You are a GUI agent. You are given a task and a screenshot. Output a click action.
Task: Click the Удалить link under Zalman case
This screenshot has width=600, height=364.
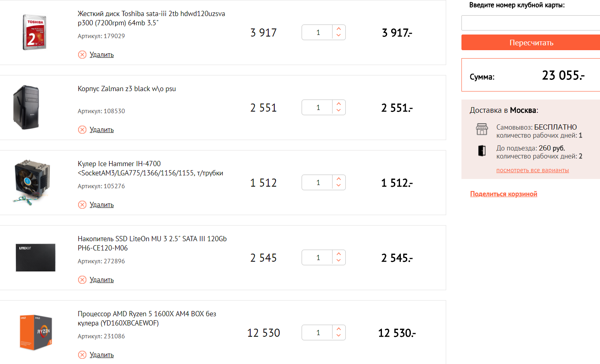pyautogui.click(x=102, y=130)
